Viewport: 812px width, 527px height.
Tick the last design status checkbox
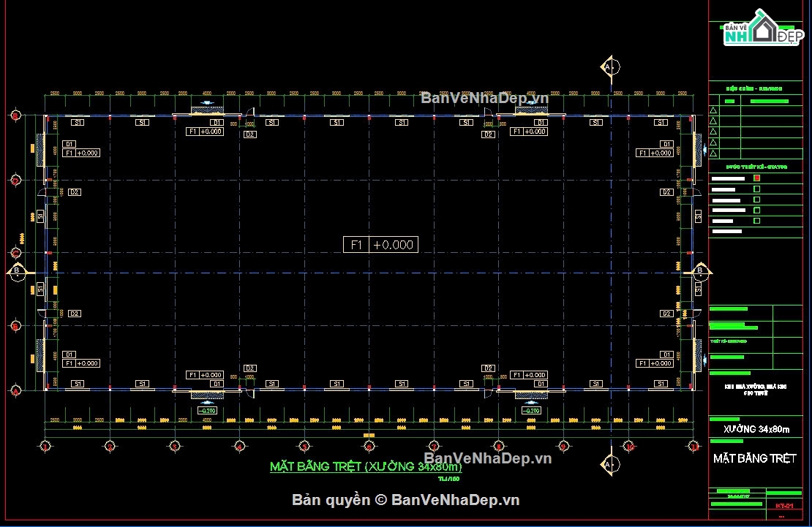point(757,221)
